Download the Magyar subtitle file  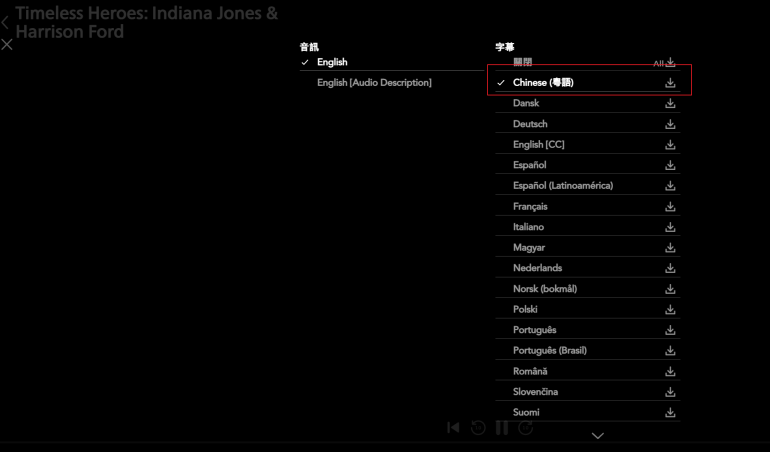(x=670, y=248)
